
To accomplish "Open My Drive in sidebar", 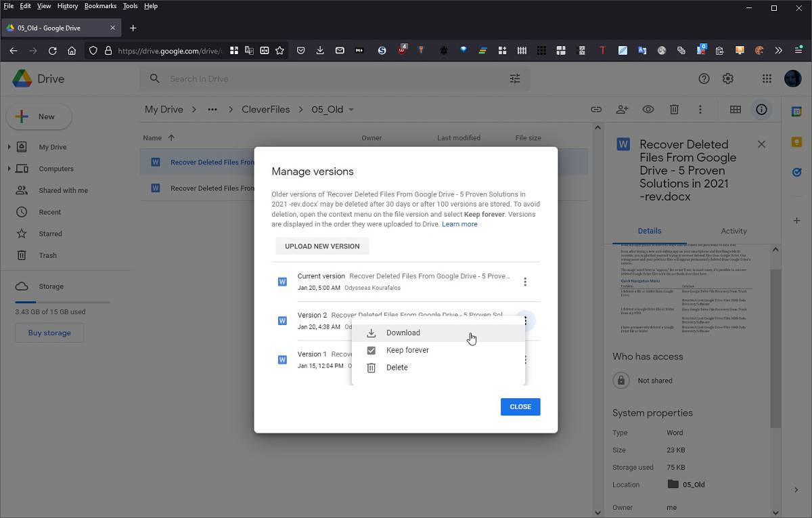I will (53, 147).
